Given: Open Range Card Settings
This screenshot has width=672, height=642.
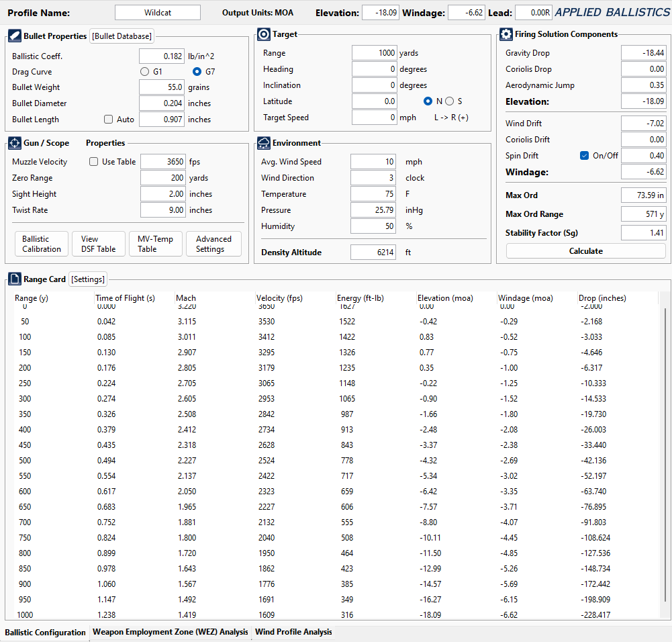Looking at the screenshot, I should point(87,279).
